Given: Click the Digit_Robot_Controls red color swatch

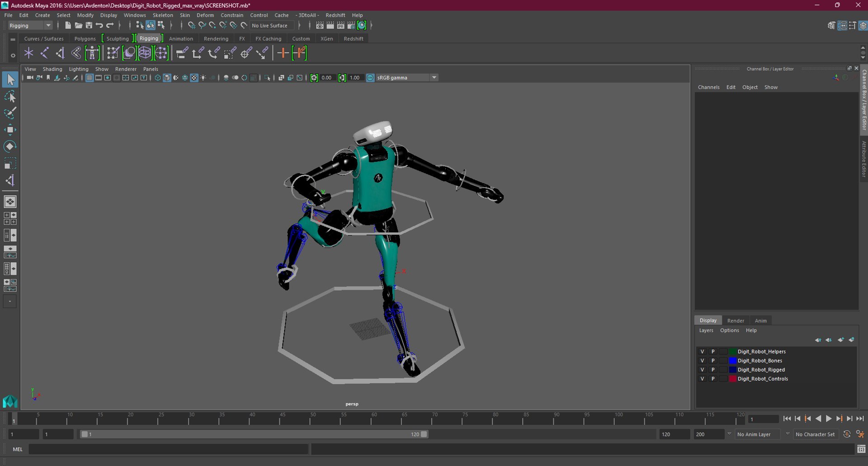Looking at the screenshot, I should click(733, 379).
